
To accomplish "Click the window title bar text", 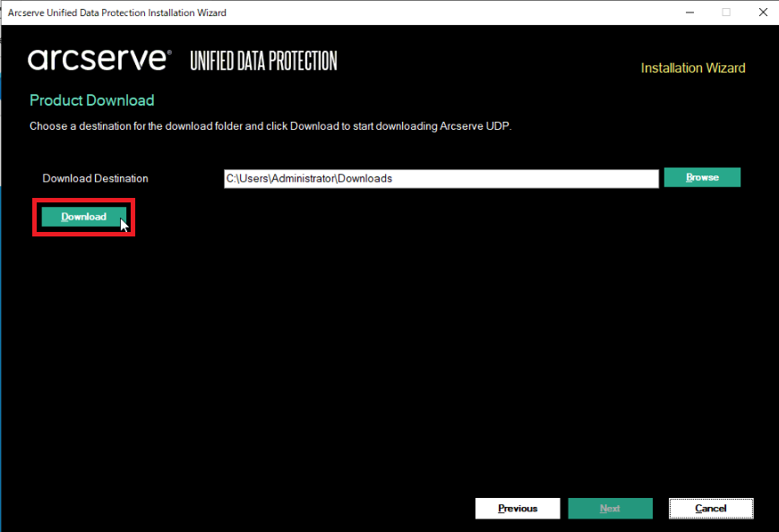I will [117, 13].
